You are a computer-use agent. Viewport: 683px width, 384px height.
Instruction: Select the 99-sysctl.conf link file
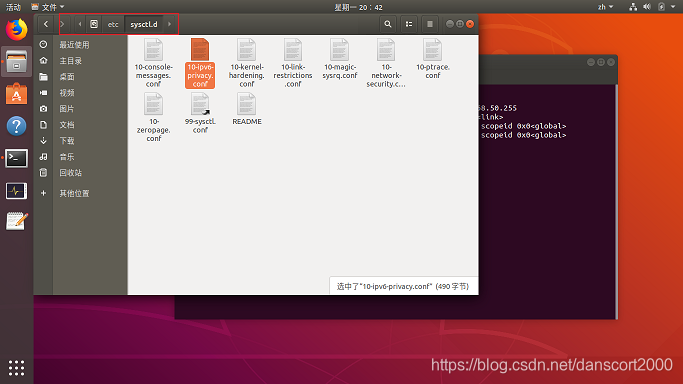pos(200,113)
